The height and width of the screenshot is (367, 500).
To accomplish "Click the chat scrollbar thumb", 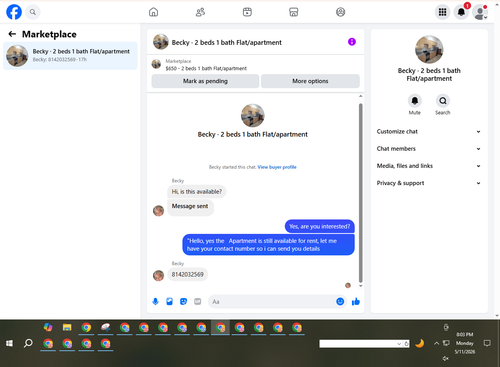I will pyautogui.click(x=360, y=193).
